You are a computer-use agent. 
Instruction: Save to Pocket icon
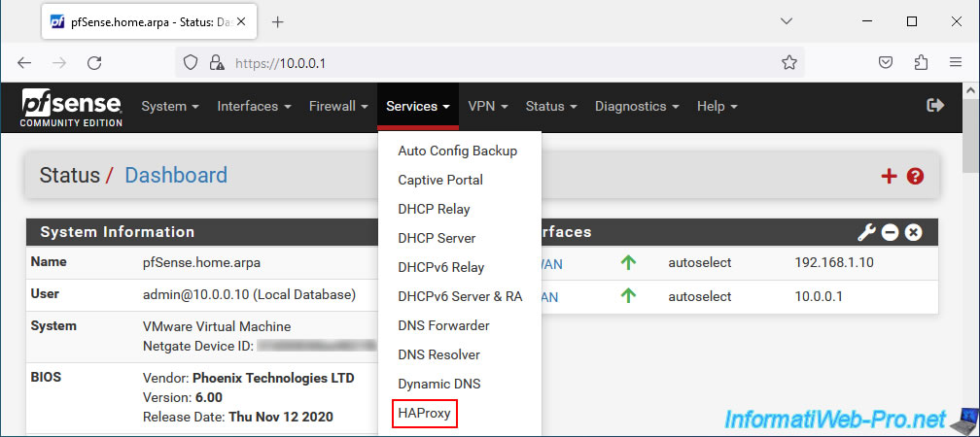[x=886, y=62]
